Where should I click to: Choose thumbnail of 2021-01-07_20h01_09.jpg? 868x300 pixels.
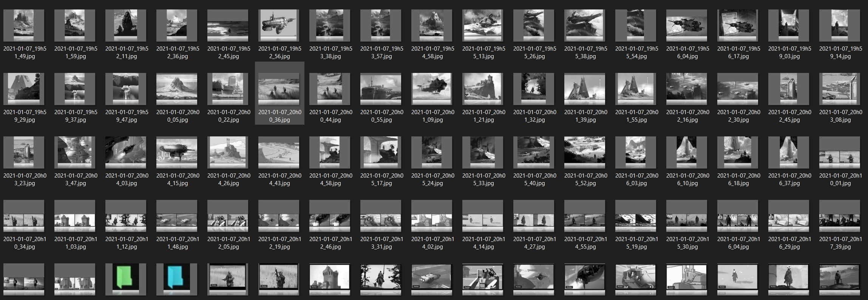tap(432, 89)
